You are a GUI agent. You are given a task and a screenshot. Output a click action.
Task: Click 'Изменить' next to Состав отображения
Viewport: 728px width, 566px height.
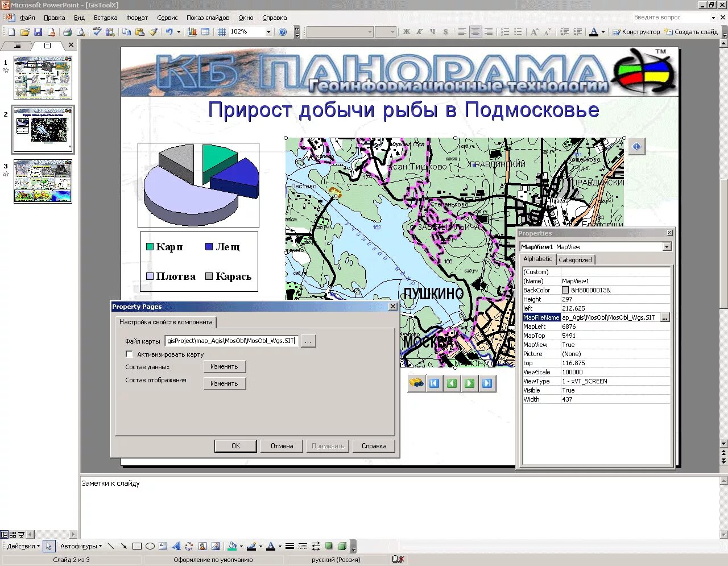pos(224,383)
